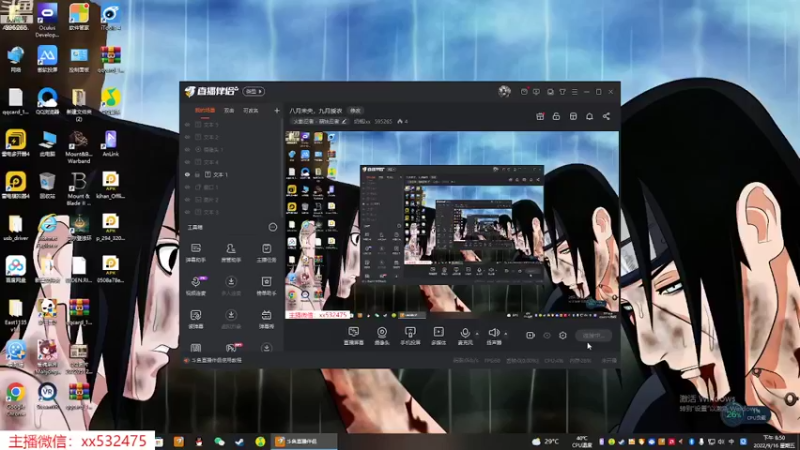Toggle visibility eye for 文本 3 layer
800x450 pixels.
187,212
